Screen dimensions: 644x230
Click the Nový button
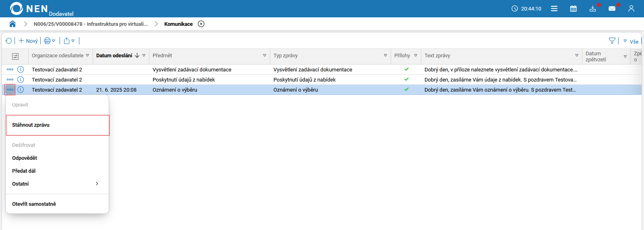(28, 41)
